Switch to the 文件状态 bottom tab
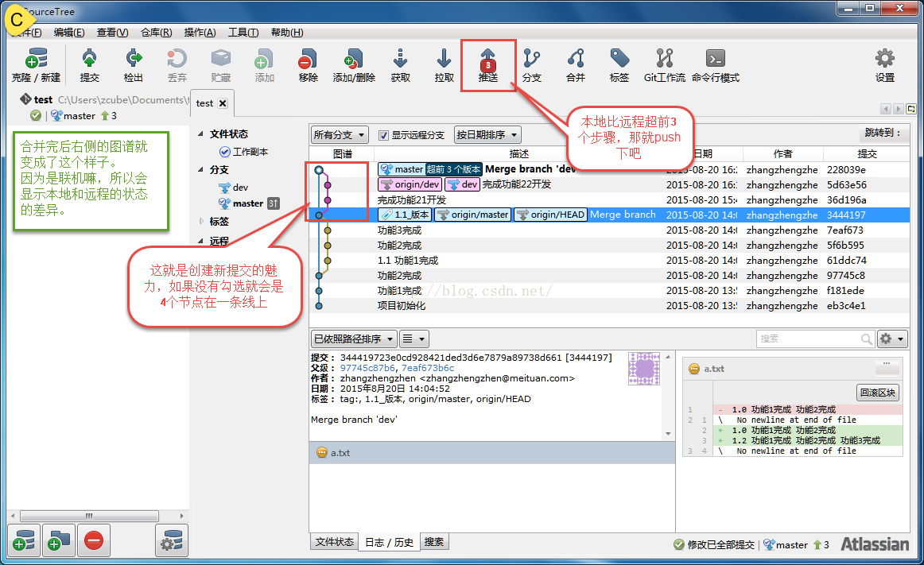924x565 pixels. 334,541
